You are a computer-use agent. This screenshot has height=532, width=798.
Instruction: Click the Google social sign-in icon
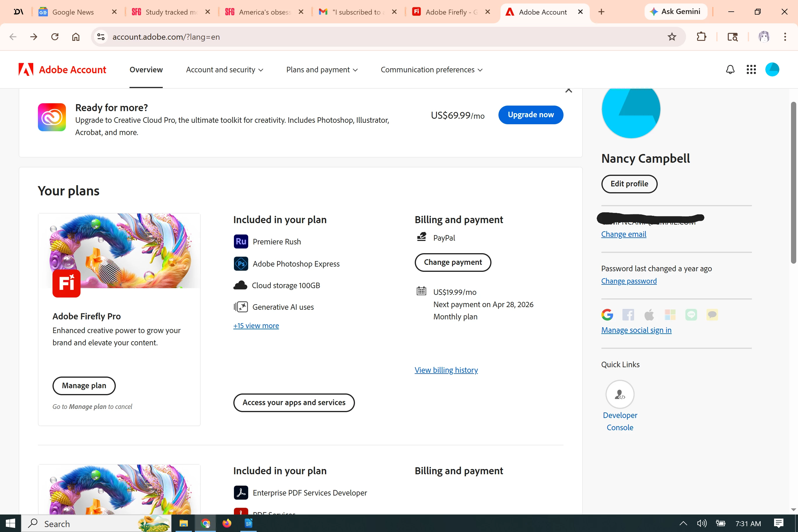pyautogui.click(x=607, y=315)
